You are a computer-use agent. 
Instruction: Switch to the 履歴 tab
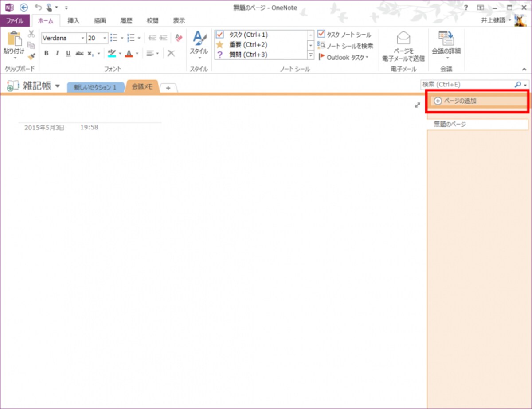tap(126, 20)
